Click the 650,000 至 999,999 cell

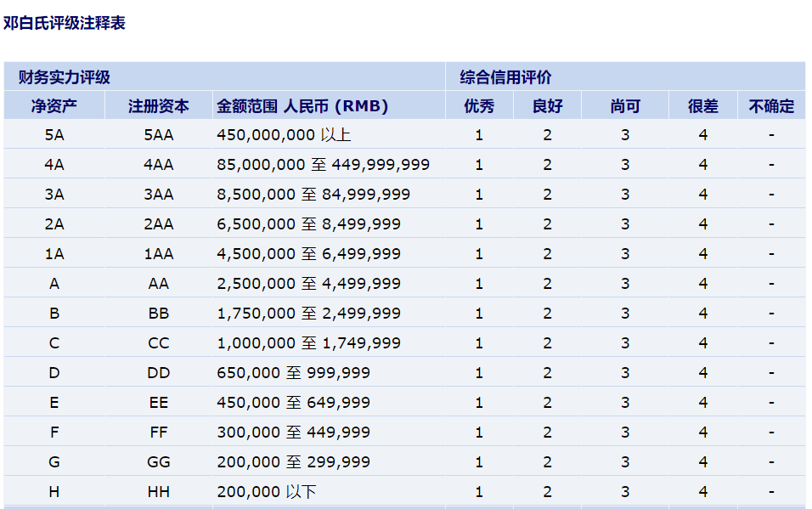click(329, 373)
